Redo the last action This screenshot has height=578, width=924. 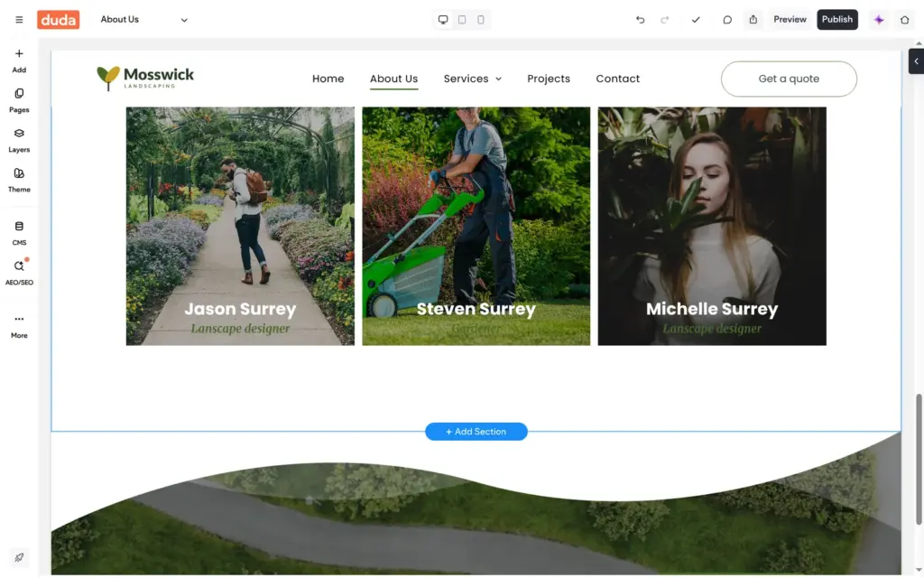(x=665, y=20)
